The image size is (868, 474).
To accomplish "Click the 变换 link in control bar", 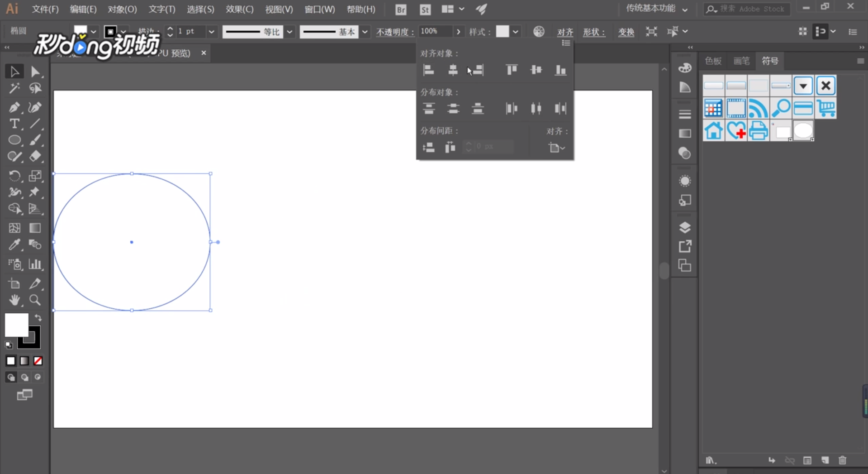I will click(626, 32).
